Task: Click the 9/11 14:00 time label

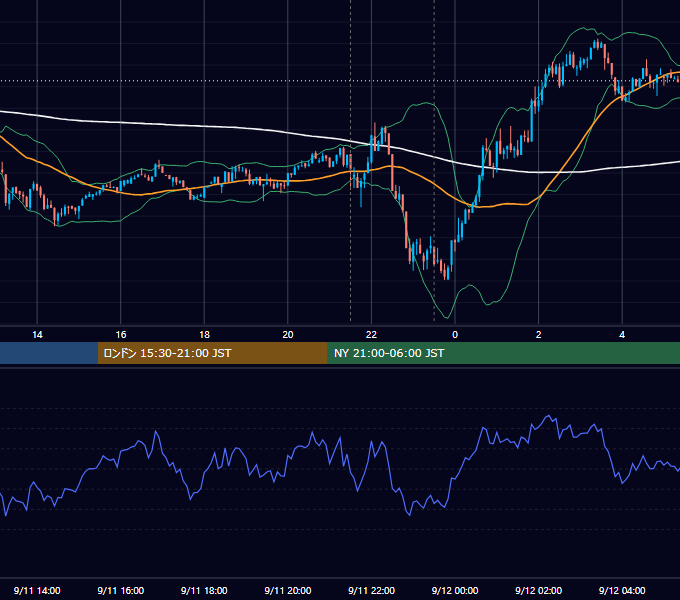Action: click(37, 590)
